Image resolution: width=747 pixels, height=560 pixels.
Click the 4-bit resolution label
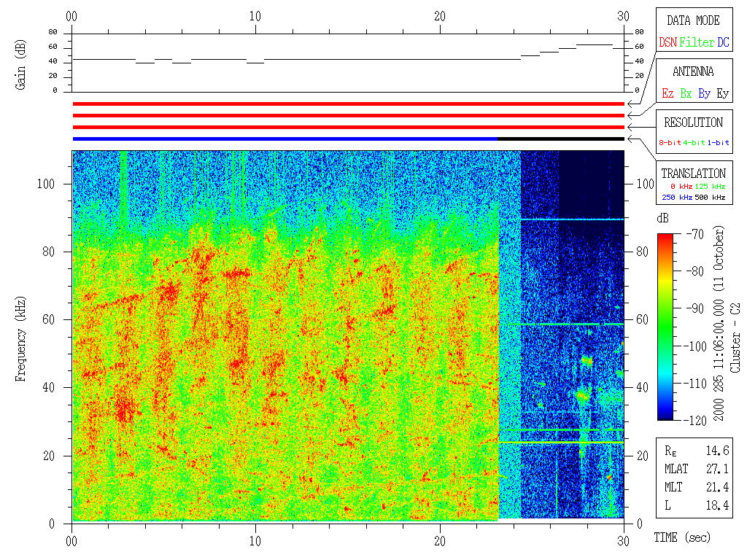pos(694,143)
